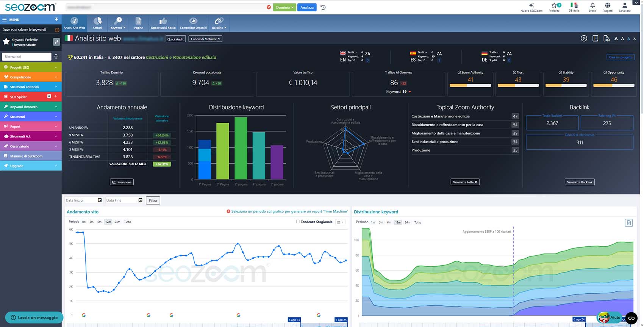Click the swap arrows icon near Keyword Preferite
This screenshot has height=327, width=644.
point(56,42)
